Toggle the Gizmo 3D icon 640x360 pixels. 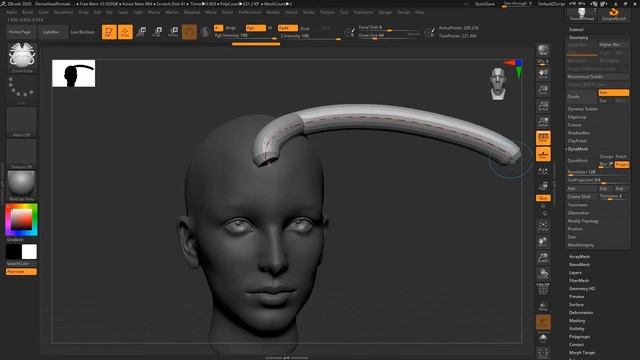coord(189,32)
